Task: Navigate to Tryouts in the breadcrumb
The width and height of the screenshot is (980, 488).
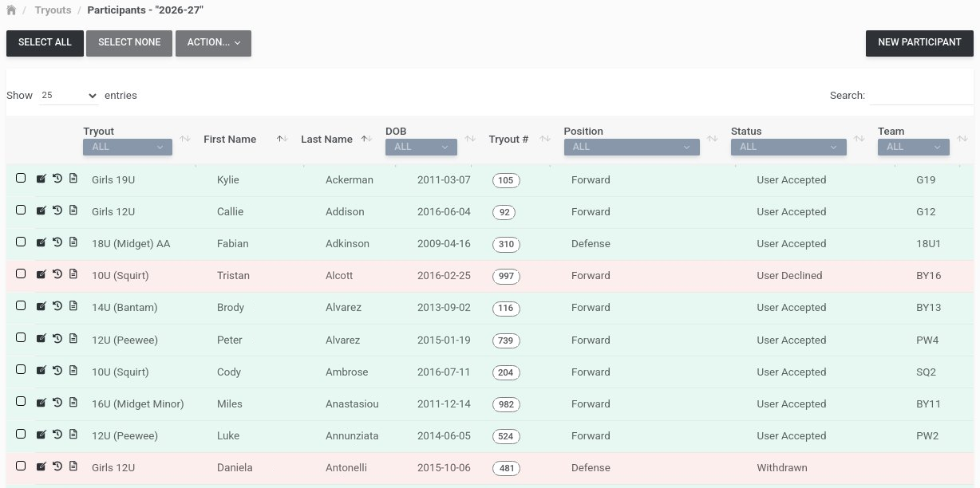Action: (53, 10)
